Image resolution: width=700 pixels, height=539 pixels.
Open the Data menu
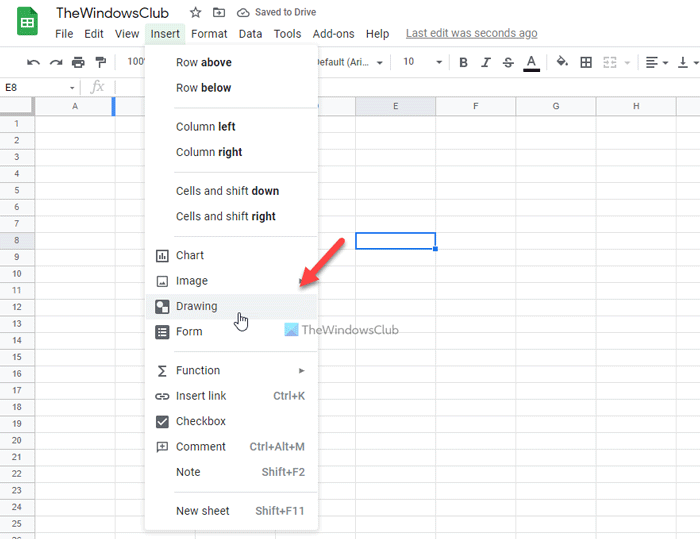tap(250, 34)
